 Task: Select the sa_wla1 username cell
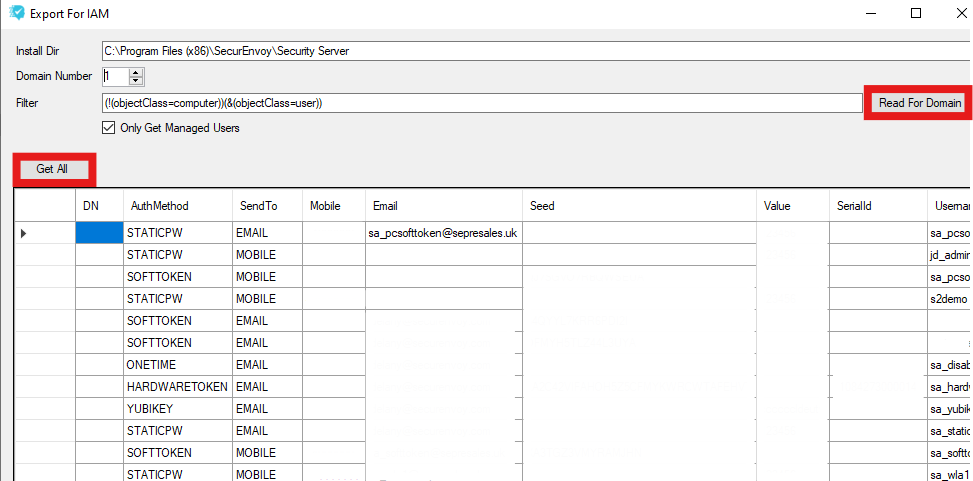point(948,474)
